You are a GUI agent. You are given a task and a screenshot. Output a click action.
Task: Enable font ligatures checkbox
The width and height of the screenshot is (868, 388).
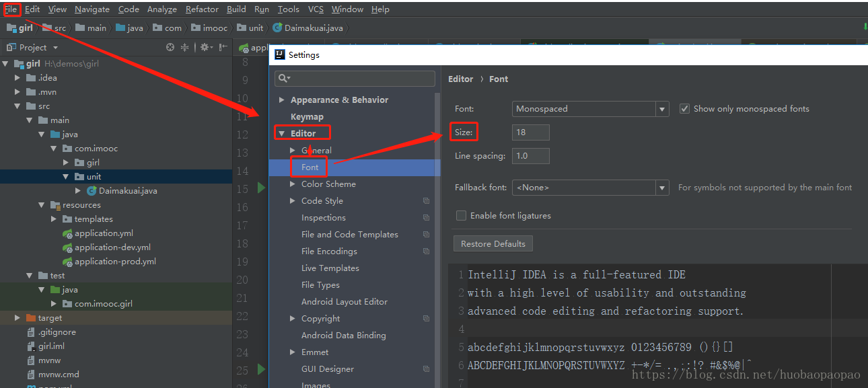461,216
